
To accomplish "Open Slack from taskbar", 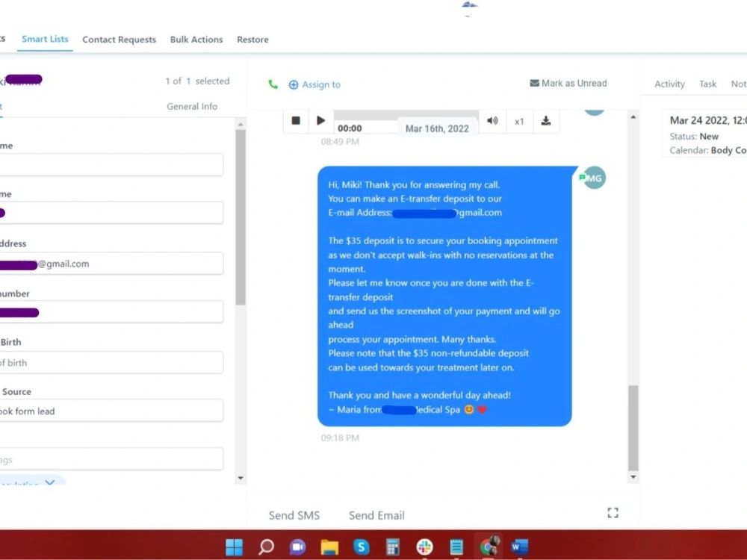I will pos(424,547).
